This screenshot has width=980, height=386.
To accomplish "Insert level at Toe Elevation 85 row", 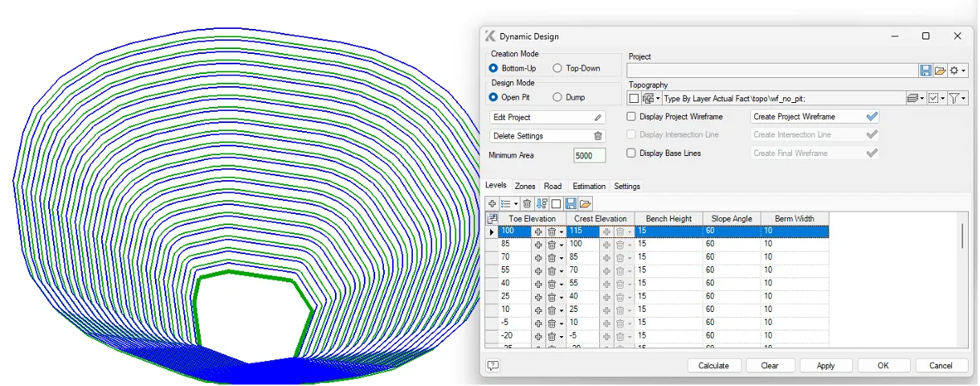I will pyautogui.click(x=539, y=244).
